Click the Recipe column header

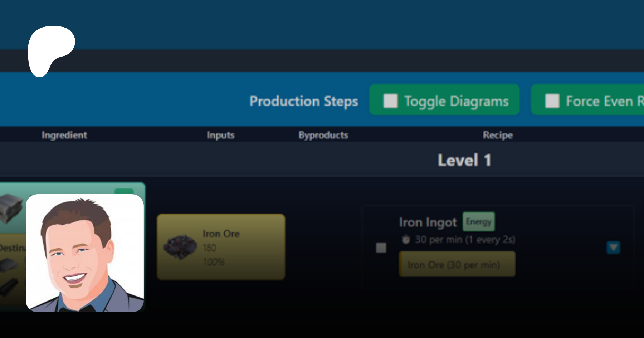[x=497, y=135]
